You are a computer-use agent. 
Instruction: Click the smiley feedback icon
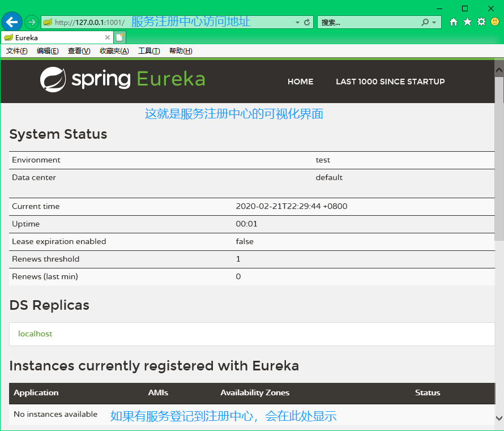[495, 22]
